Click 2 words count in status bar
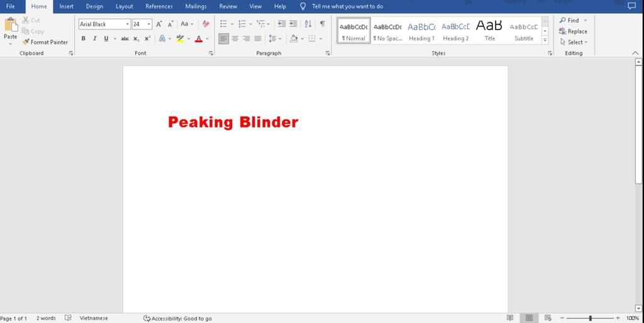The width and height of the screenshot is (644, 323). click(46, 318)
